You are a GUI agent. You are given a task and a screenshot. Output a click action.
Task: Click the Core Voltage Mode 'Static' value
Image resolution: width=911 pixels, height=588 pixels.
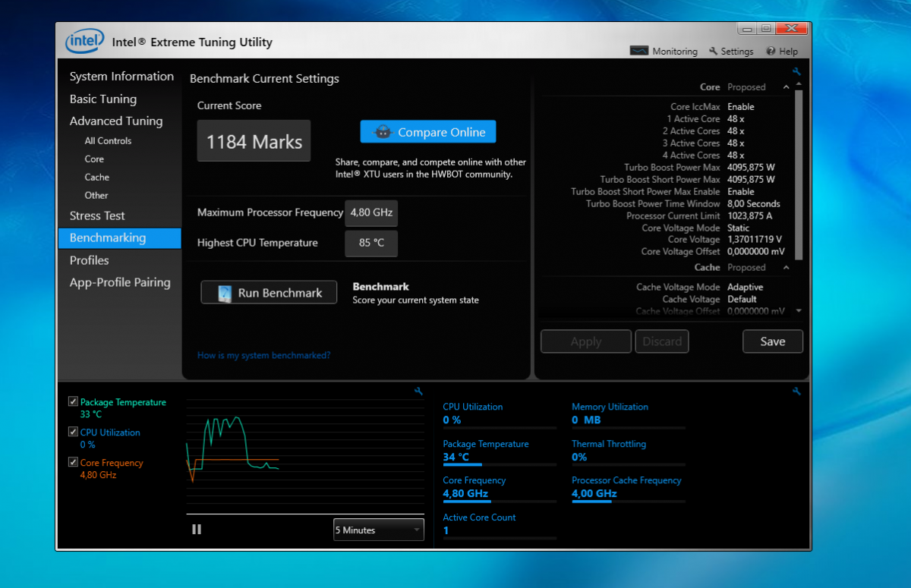739,228
